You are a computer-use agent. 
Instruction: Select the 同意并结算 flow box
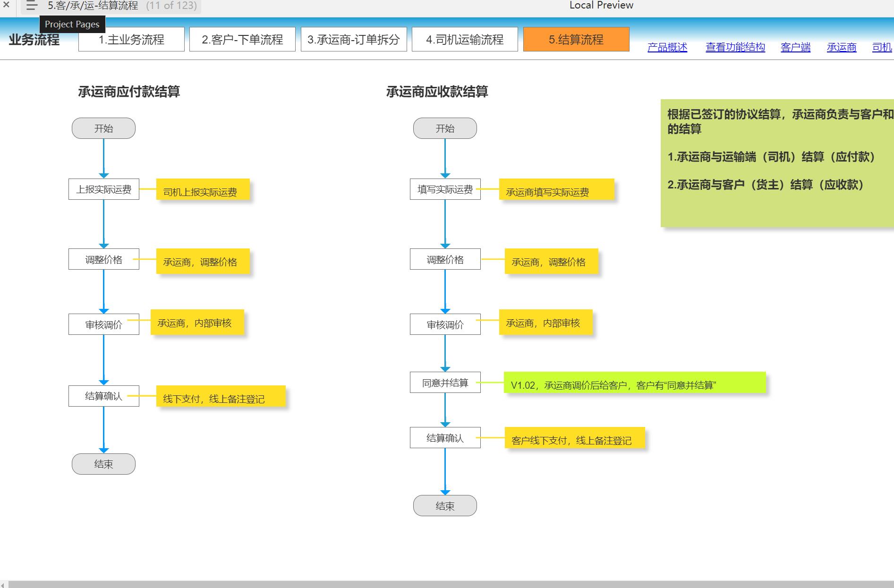[x=445, y=383]
